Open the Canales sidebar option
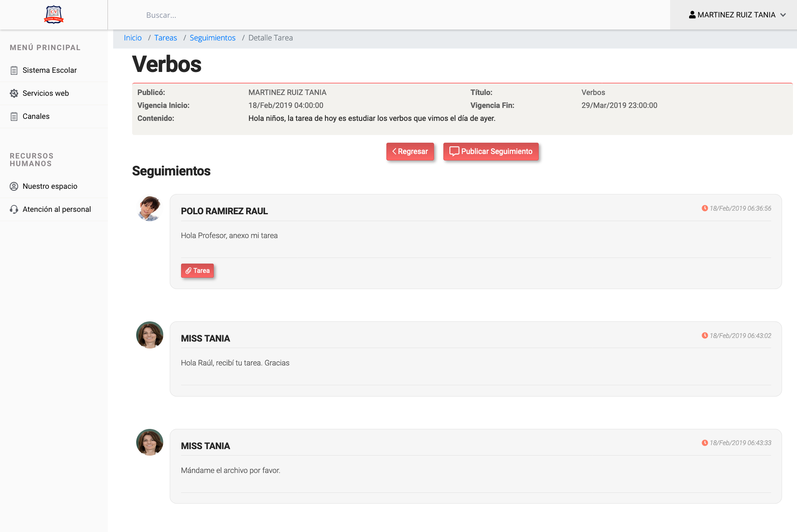 point(36,116)
